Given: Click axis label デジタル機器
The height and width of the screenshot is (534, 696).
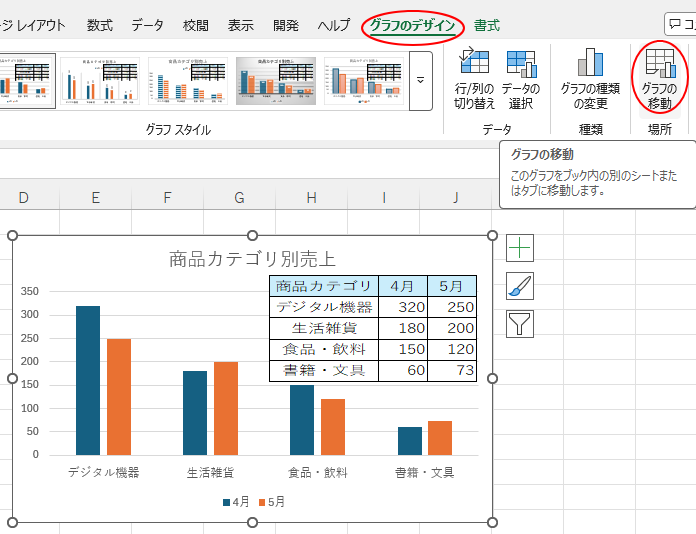Looking at the screenshot, I should click(x=103, y=472).
